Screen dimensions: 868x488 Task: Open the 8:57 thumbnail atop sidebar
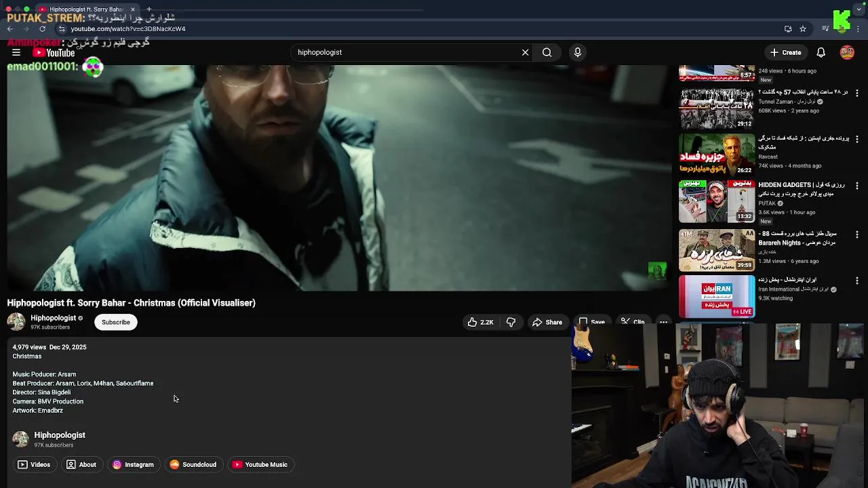click(717, 73)
